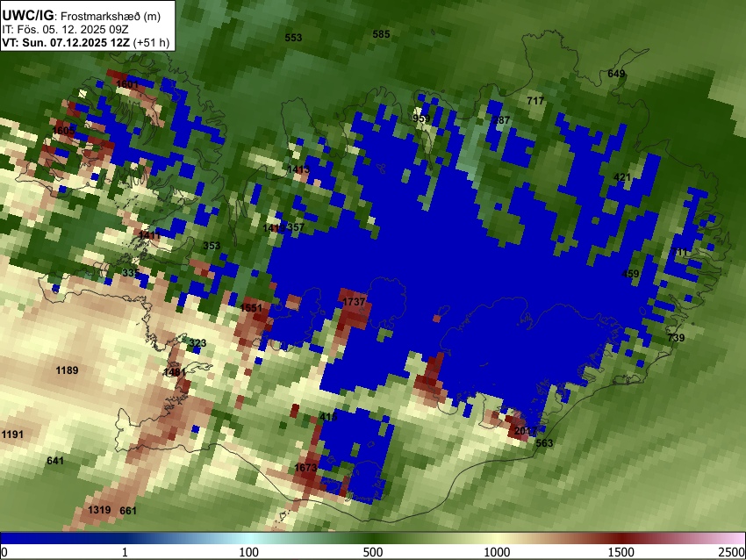Image resolution: width=746 pixels, height=560 pixels.
Task: Click the 1673 value label
Action: click(x=306, y=468)
